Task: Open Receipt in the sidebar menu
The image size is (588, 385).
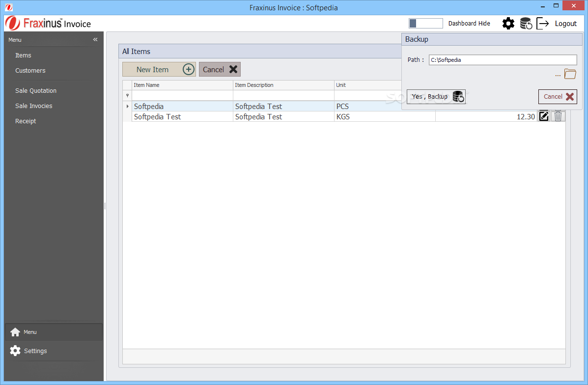Action: tap(26, 121)
